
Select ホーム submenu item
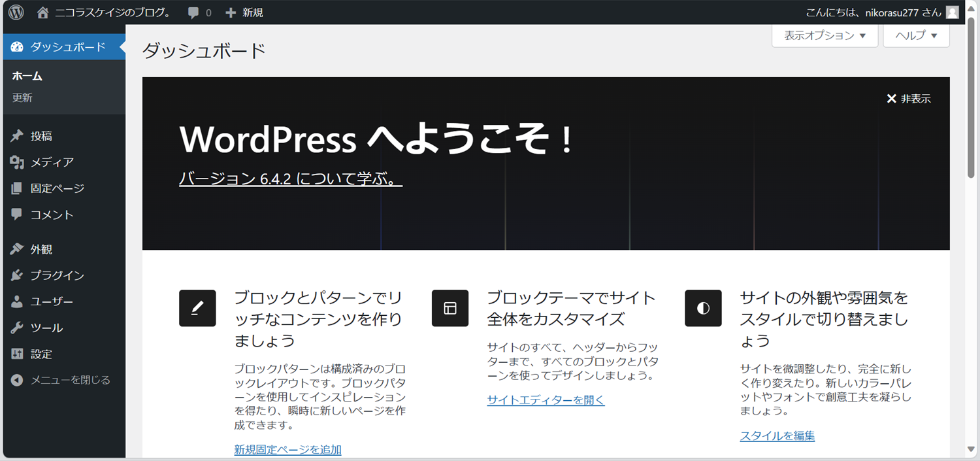(27, 76)
